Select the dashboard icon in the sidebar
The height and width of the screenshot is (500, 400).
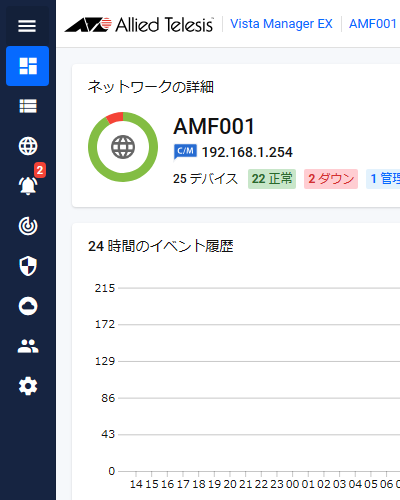point(27,66)
